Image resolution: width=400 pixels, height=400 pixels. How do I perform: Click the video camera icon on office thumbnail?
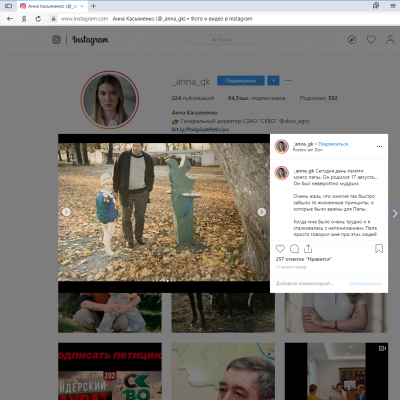click(x=382, y=348)
